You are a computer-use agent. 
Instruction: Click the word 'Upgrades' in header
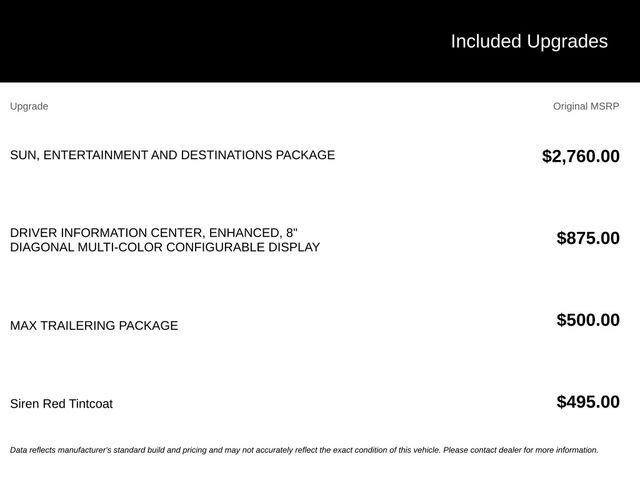(x=567, y=42)
